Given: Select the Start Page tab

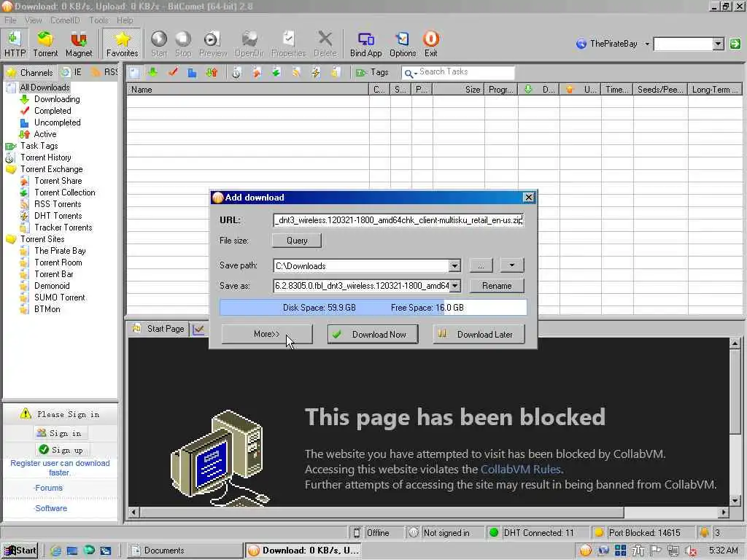Looking at the screenshot, I should [159, 329].
